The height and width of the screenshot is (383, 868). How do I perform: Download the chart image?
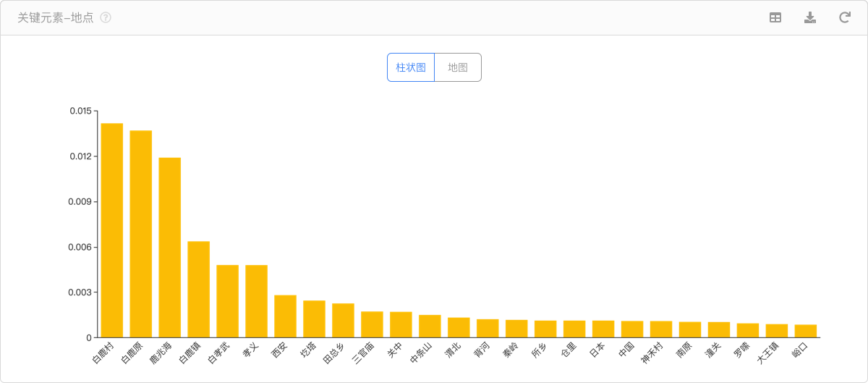(810, 17)
